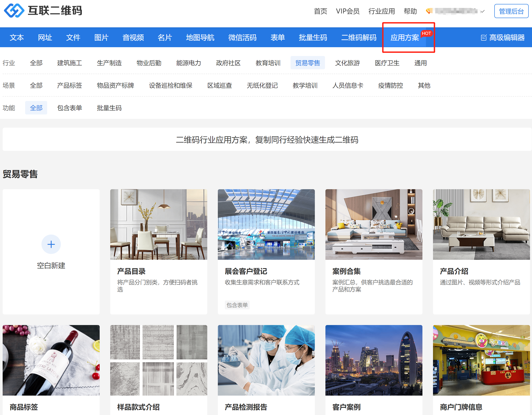This screenshot has width=532, height=415.
Task: Open the VIP会员 link
Action: coord(348,11)
